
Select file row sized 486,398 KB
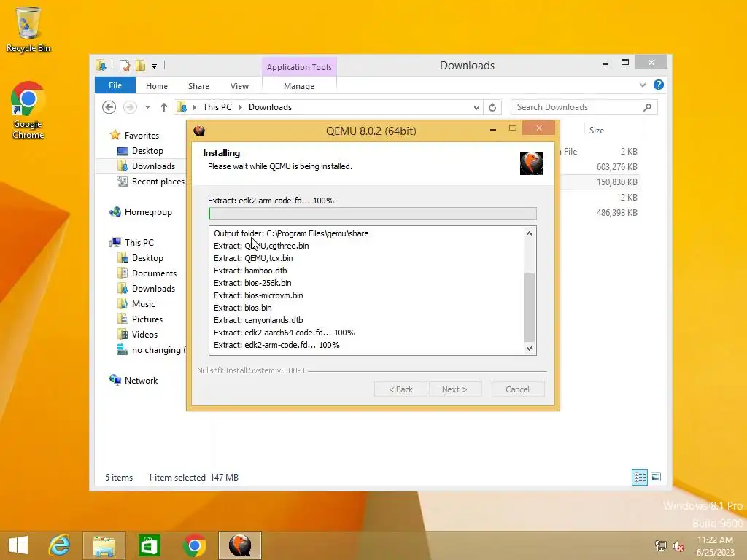tap(600, 213)
